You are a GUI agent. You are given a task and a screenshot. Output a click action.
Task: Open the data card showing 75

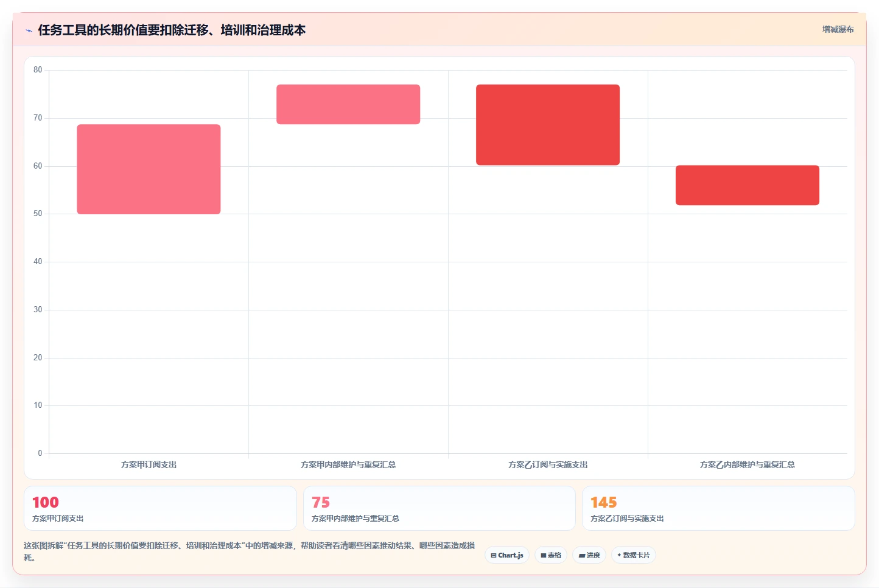pos(439,508)
